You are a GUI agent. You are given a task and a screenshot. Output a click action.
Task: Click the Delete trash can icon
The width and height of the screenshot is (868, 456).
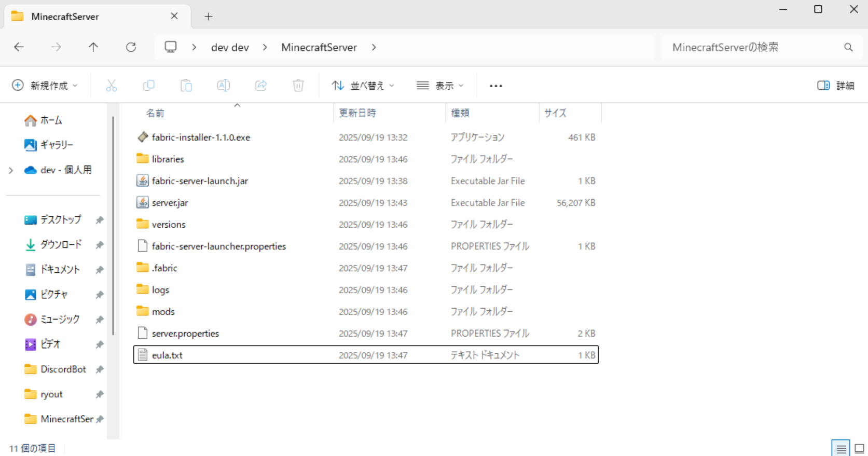pyautogui.click(x=298, y=86)
